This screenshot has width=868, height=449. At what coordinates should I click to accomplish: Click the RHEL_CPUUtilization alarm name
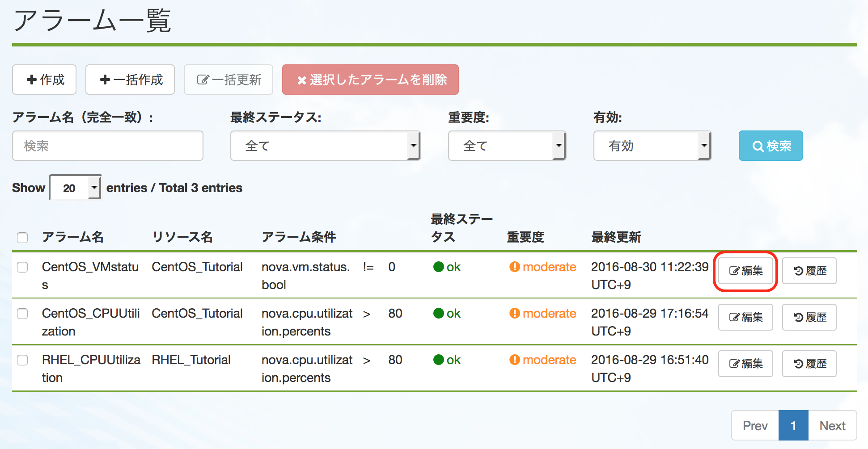(x=91, y=369)
